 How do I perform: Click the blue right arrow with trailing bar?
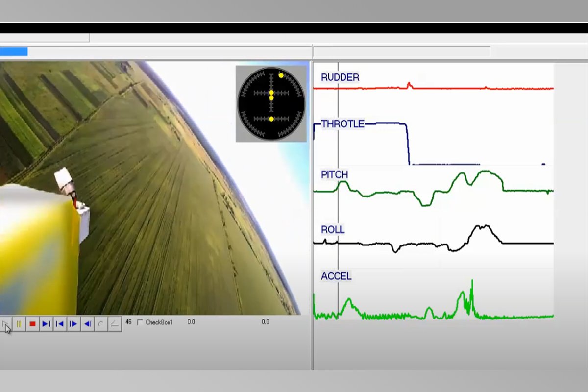(46, 324)
